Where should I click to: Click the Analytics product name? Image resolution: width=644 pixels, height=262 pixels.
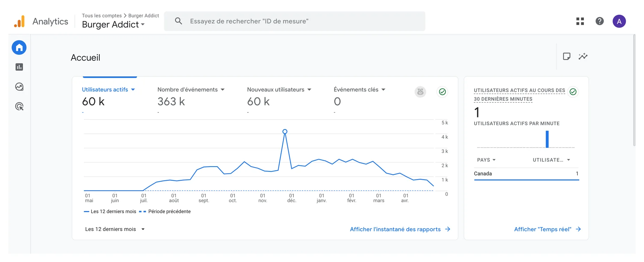[50, 22]
